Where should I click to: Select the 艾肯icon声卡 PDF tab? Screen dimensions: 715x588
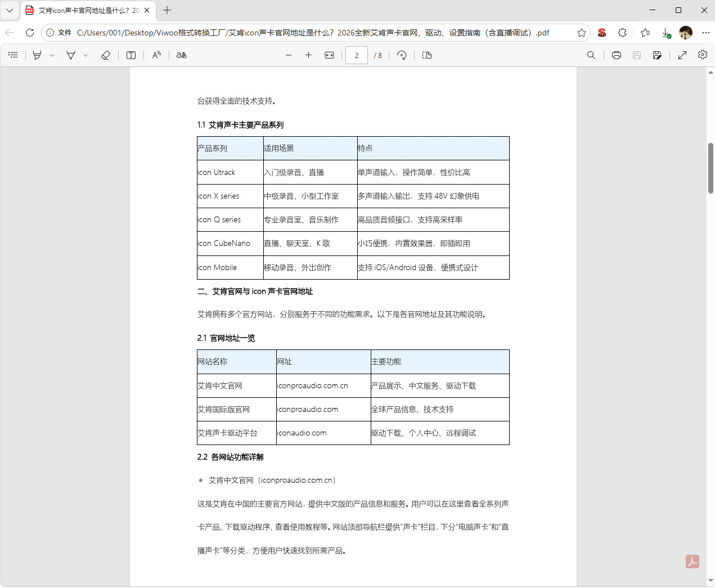pos(89,10)
